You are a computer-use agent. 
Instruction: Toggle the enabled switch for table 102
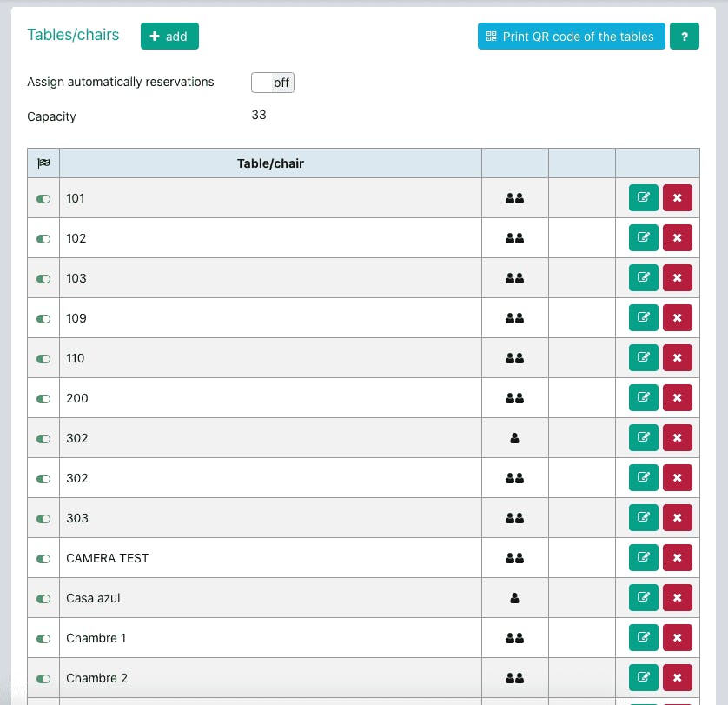pos(43,239)
